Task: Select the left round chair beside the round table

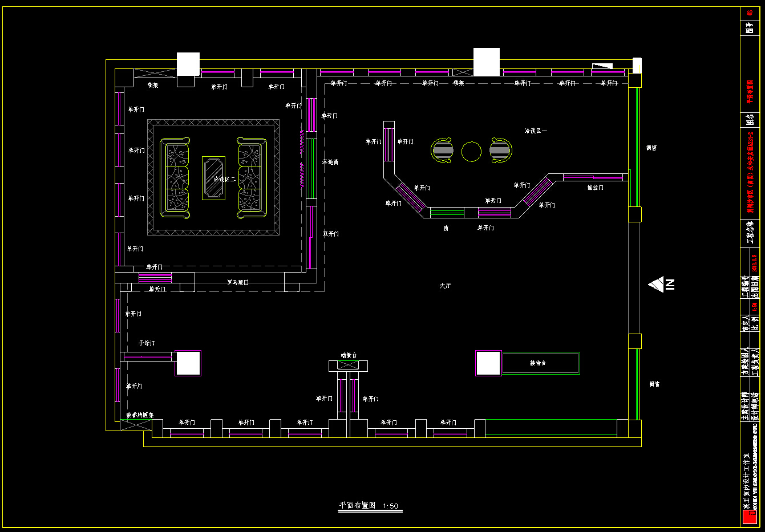Action: (443, 151)
